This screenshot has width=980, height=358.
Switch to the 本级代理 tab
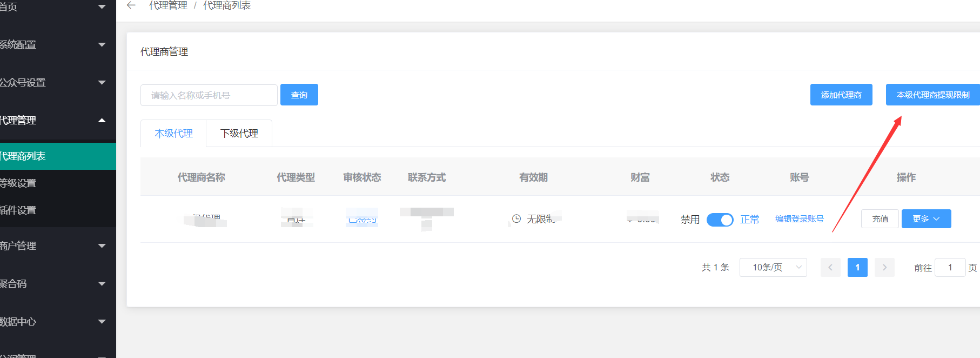pos(173,134)
